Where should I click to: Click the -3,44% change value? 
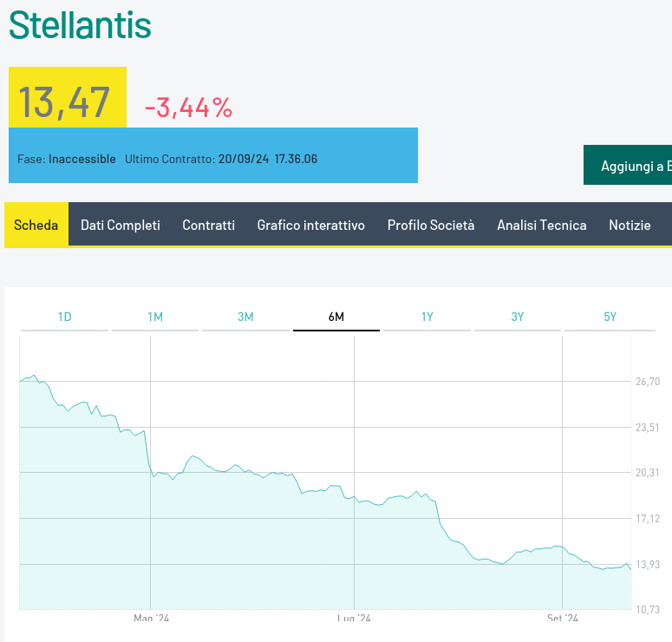[188, 108]
